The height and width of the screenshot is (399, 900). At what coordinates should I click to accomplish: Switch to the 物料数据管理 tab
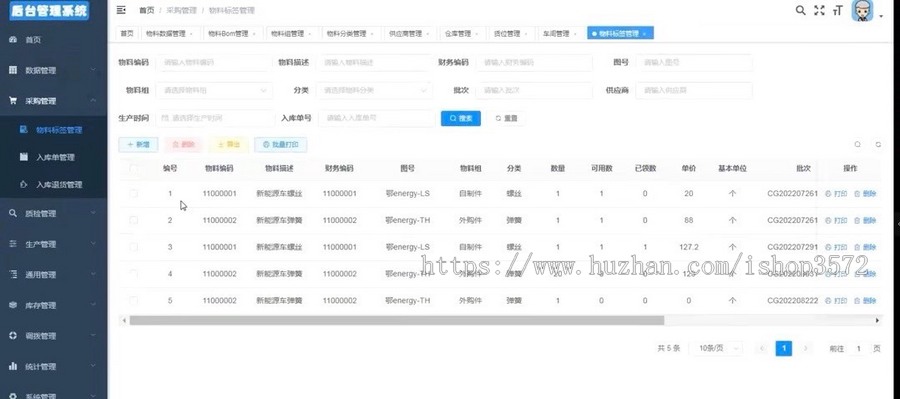tap(170, 34)
